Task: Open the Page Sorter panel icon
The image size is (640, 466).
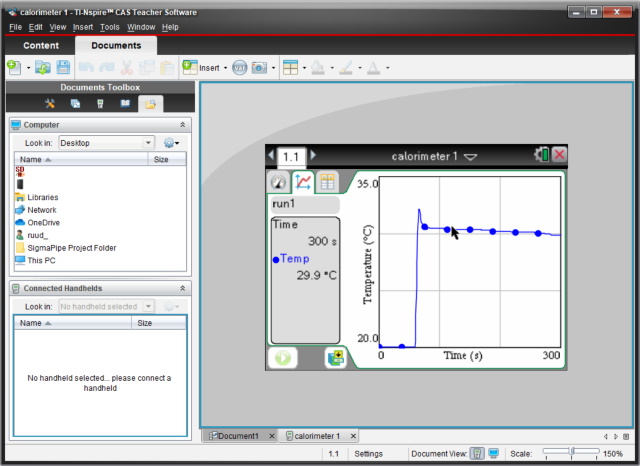Action: coord(76,103)
